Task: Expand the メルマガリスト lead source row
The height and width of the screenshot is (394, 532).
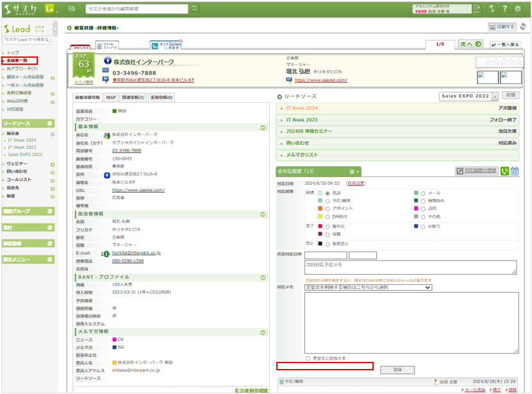Action: [397, 155]
